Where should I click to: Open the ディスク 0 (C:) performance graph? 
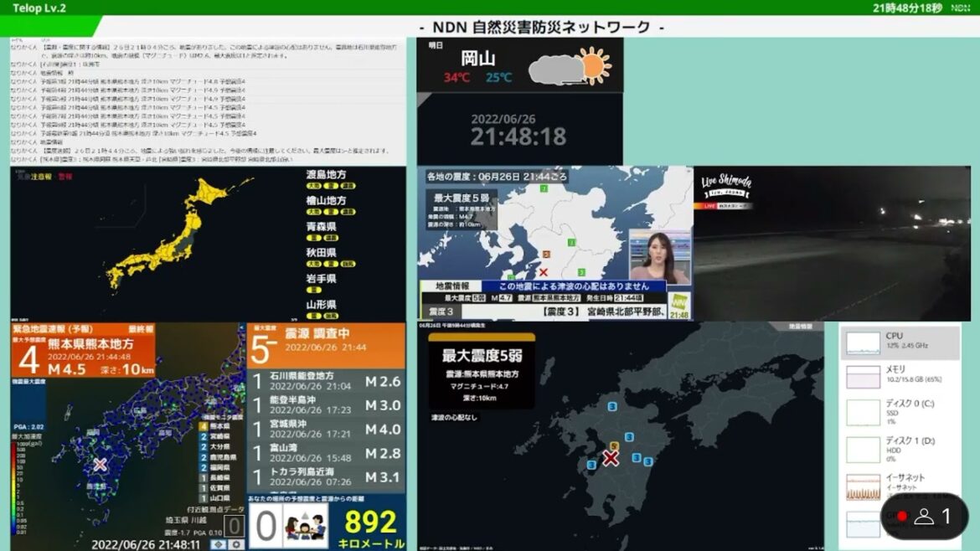click(x=900, y=411)
